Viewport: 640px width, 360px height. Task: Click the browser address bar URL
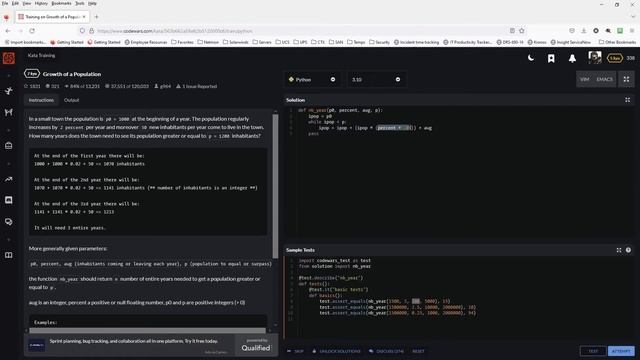tap(175, 31)
